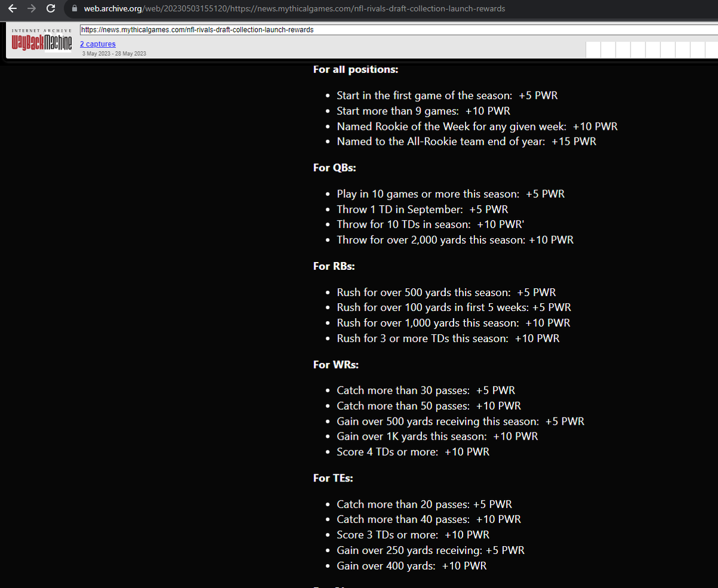The image size is (718, 588).
Task: Select the 'For TEs:' heading
Action: [x=333, y=479]
